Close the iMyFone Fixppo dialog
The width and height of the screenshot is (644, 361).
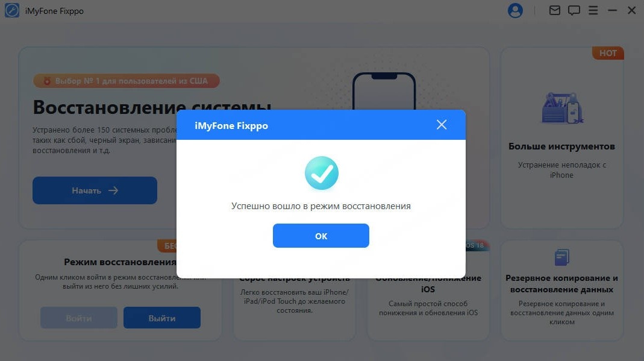442,125
